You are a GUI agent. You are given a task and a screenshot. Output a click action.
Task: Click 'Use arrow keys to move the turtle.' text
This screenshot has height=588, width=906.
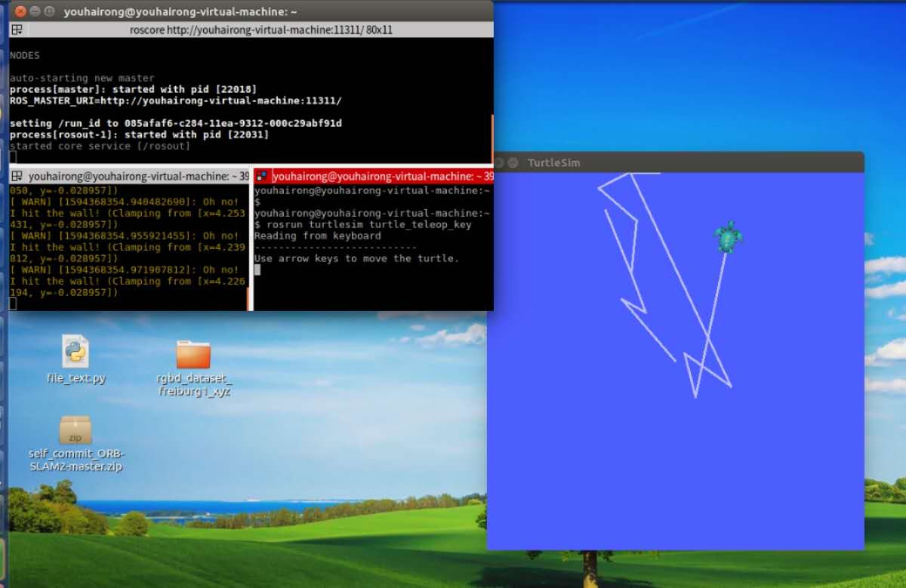click(x=356, y=259)
